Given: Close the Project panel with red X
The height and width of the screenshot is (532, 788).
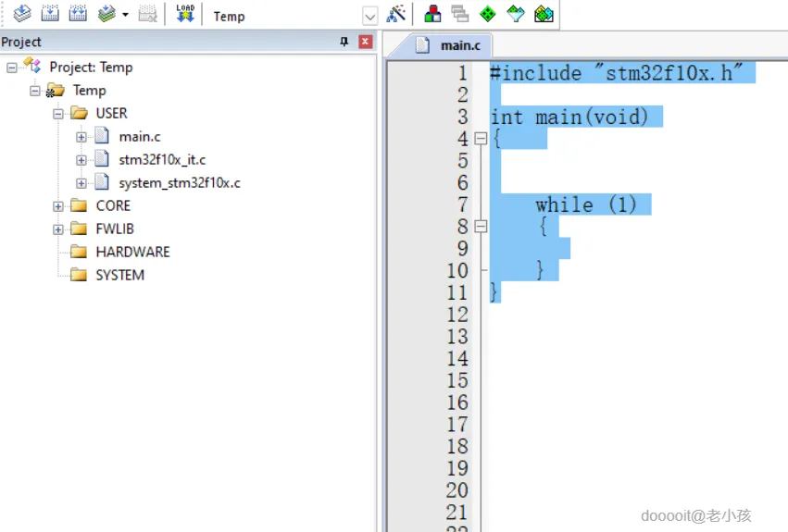Looking at the screenshot, I should tap(366, 42).
